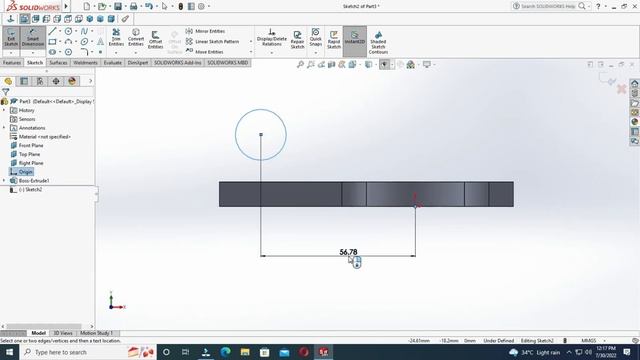
Task: Click the Undo icon
Action: pyautogui.click(x=149, y=6)
